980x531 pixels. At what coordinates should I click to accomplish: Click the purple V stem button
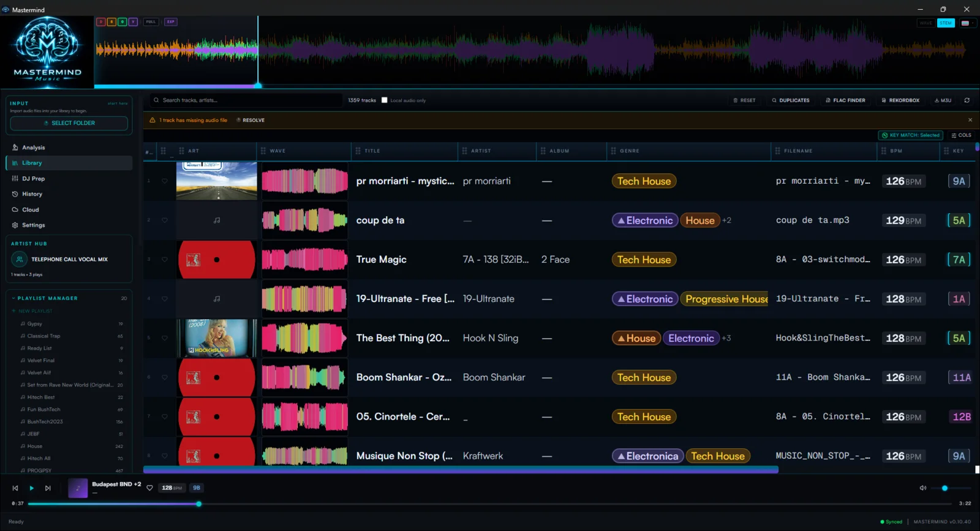(x=133, y=22)
